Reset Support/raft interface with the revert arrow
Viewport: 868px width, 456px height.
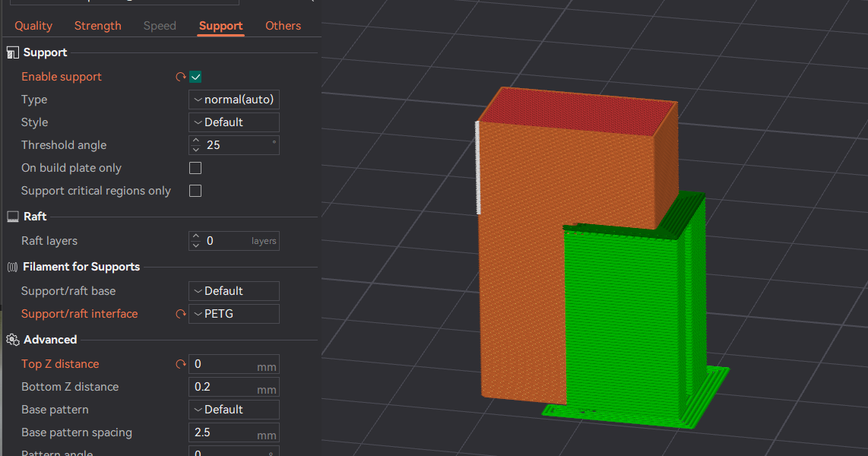click(x=180, y=314)
